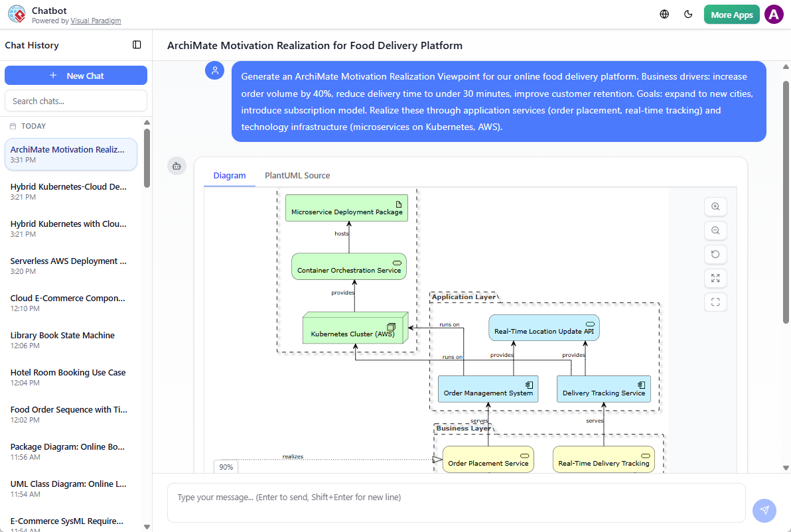The image size is (791, 532).
Task: Collapse the Chat History sidebar
Action: (x=137, y=45)
